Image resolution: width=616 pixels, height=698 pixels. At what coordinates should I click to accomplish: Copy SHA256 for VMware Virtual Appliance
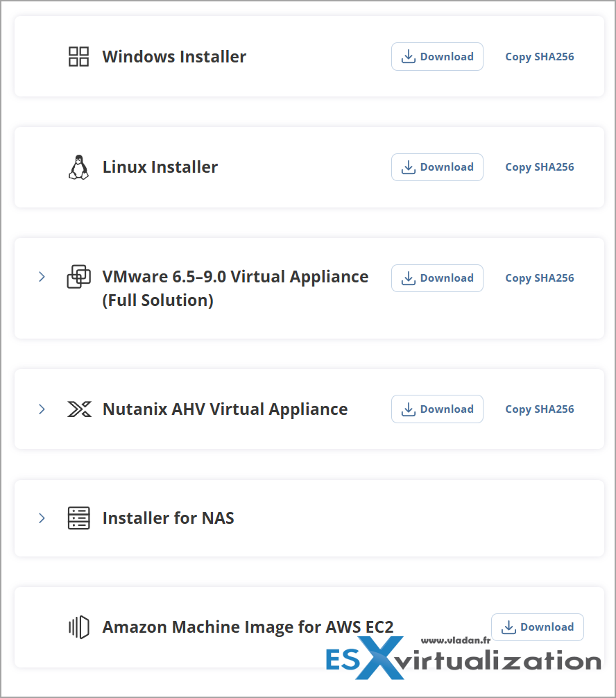pos(539,278)
